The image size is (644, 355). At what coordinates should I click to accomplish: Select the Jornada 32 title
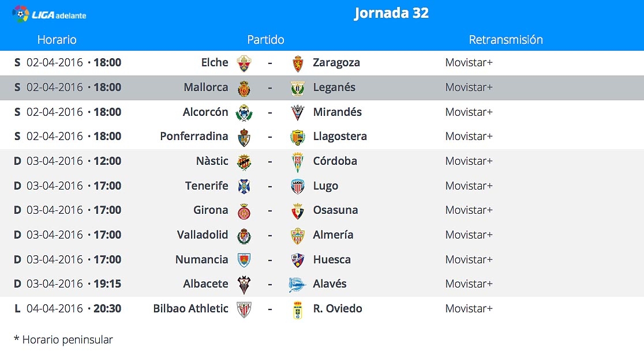point(391,13)
